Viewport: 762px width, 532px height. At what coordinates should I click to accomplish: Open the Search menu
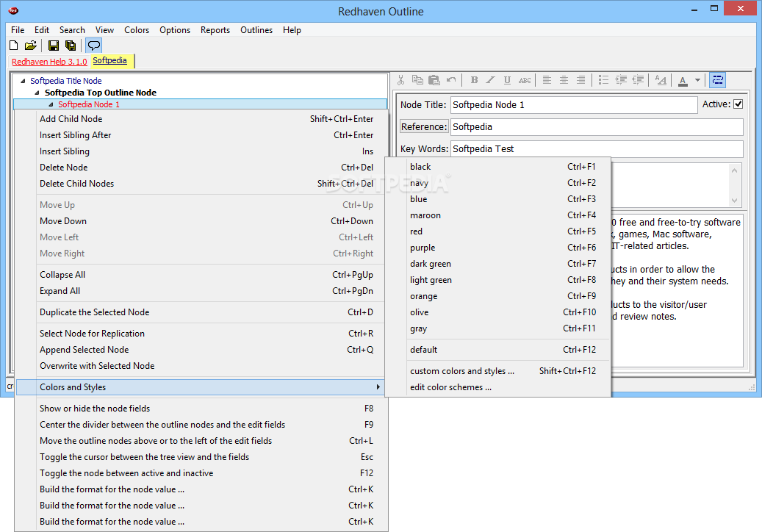tap(72, 30)
